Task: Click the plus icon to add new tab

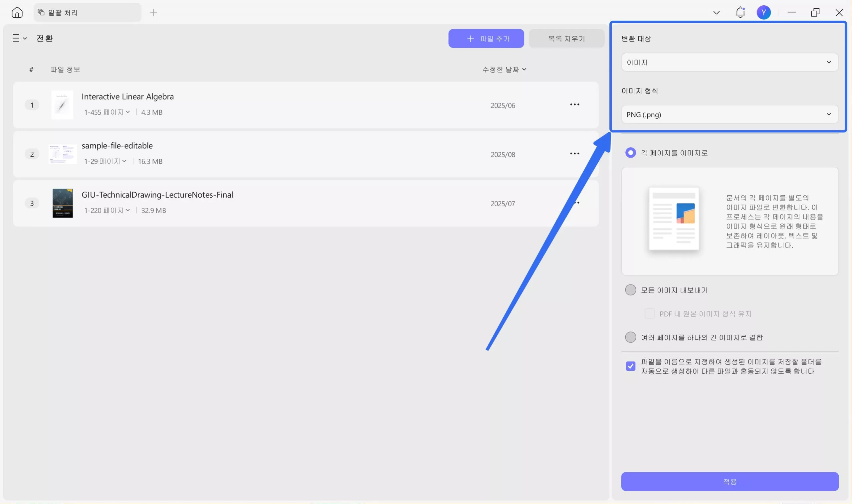Action: point(153,13)
